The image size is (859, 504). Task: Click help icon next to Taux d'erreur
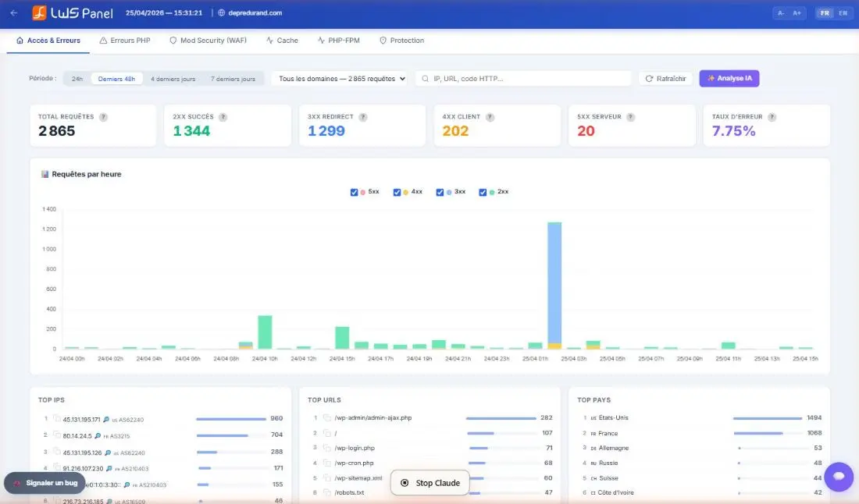click(x=772, y=117)
